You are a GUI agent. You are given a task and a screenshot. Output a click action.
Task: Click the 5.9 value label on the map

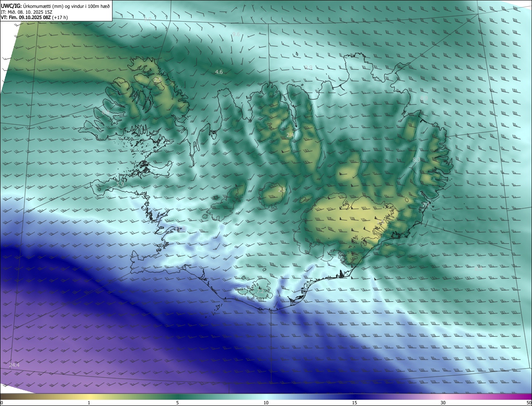(x=120, y=184)
